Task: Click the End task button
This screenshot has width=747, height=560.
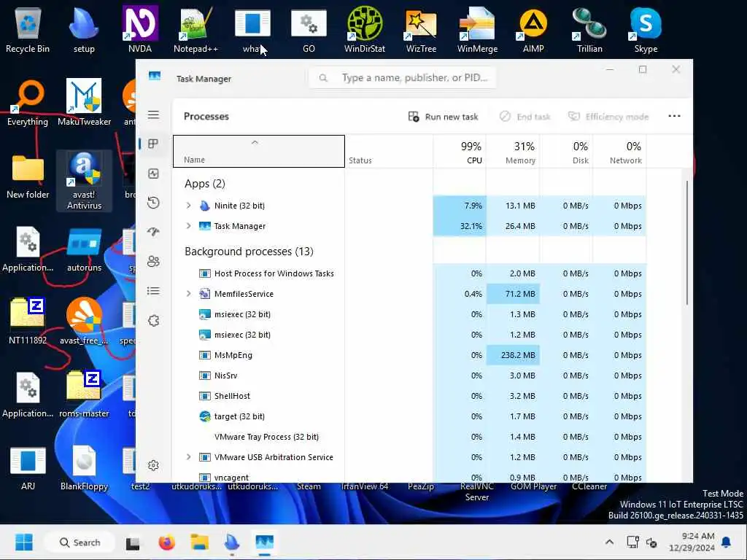Action: pyautogui.click(x=525, y=117)
